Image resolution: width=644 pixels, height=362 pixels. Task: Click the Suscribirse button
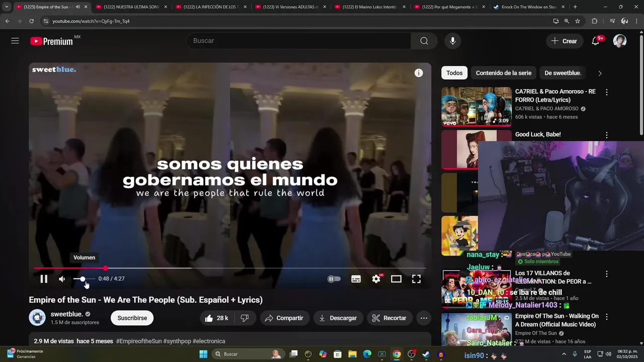click(132, 318)
